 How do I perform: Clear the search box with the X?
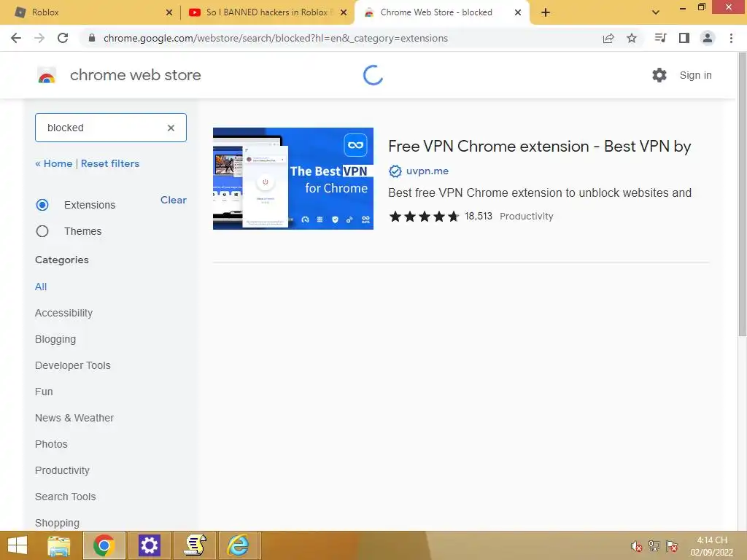[171, 128]
